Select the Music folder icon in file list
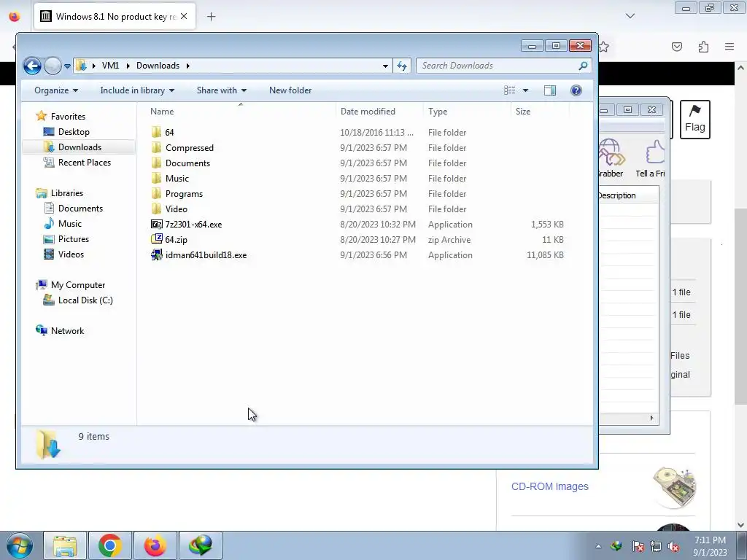 click(156, 178)
